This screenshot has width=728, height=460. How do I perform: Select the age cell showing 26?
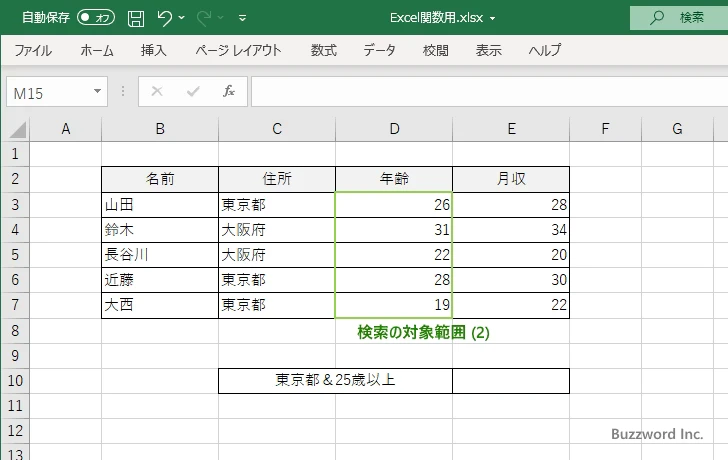pyautogui.click(x=394, y=205)
